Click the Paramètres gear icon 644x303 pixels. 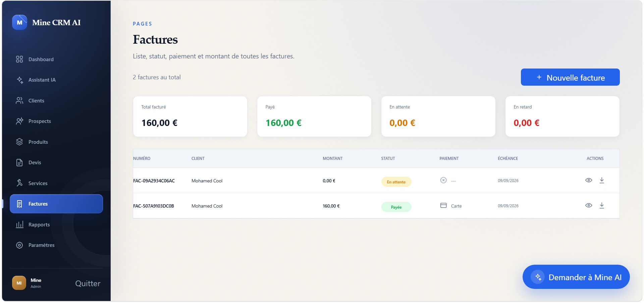point(19,245)
